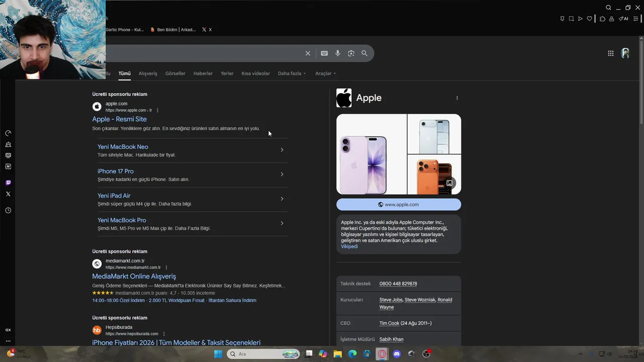Open the mediamarkt.com.tr ad options menu
Viewport: 644px width, 362px height.
click(x=167, y=267)
